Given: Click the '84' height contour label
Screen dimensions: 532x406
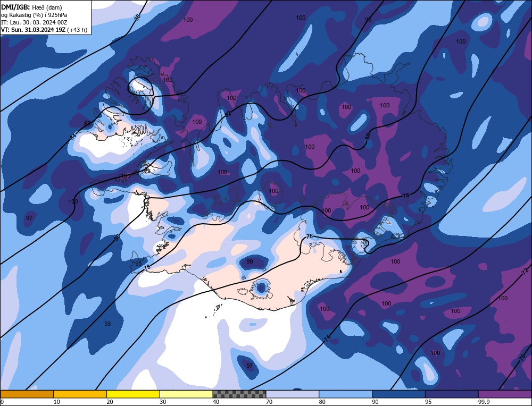Looking at the screenshot, I should tap(73, 137).
